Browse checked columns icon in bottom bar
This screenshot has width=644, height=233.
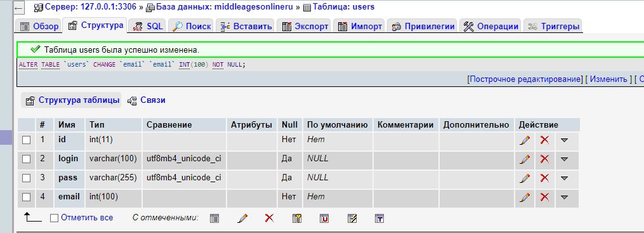point(214,218)
